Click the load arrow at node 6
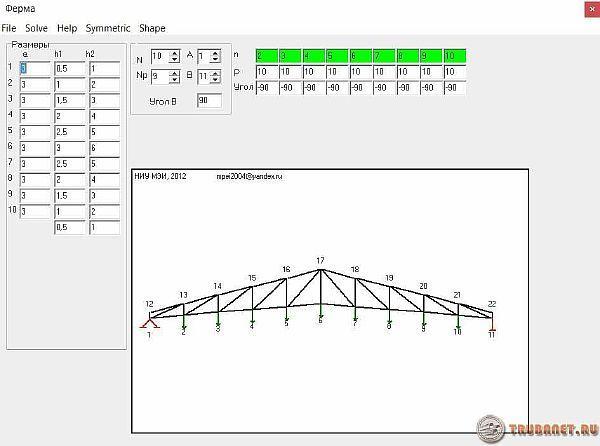 pos(321,311)
